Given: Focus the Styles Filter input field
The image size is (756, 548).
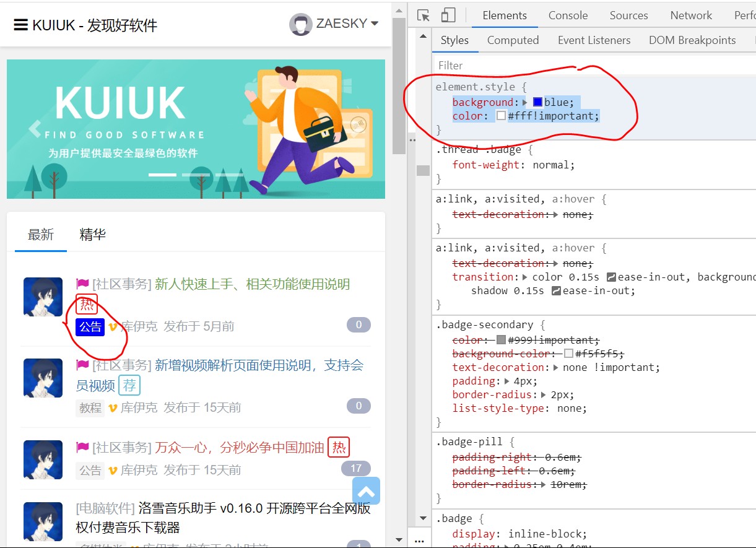Looking at the screenshot, I should (594, 65).
